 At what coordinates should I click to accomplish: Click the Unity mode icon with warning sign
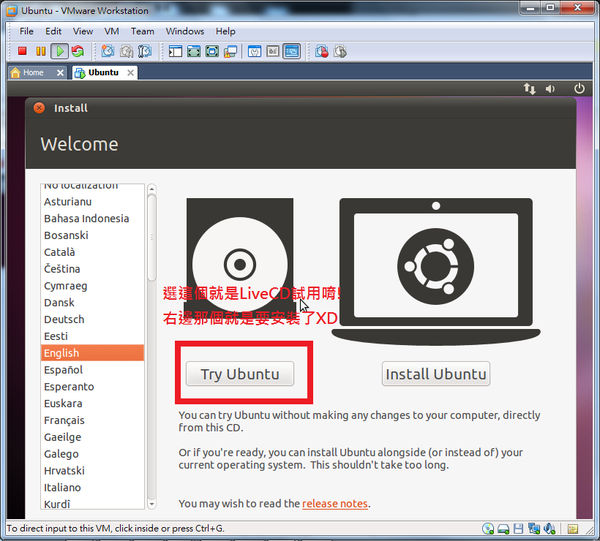coord(230,51)
